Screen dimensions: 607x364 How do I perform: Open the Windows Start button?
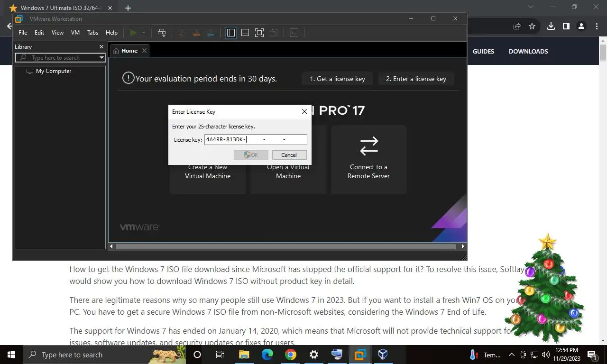pos(11,355)
